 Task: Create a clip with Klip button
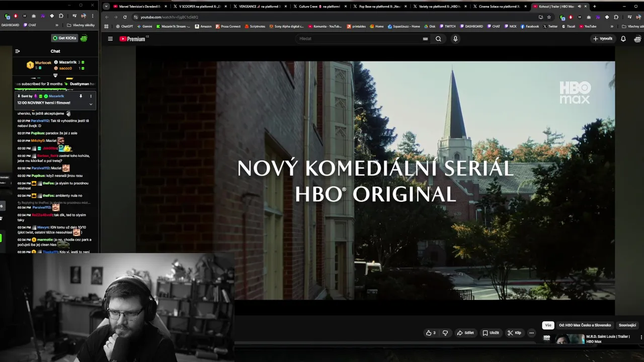coord(514,333)
